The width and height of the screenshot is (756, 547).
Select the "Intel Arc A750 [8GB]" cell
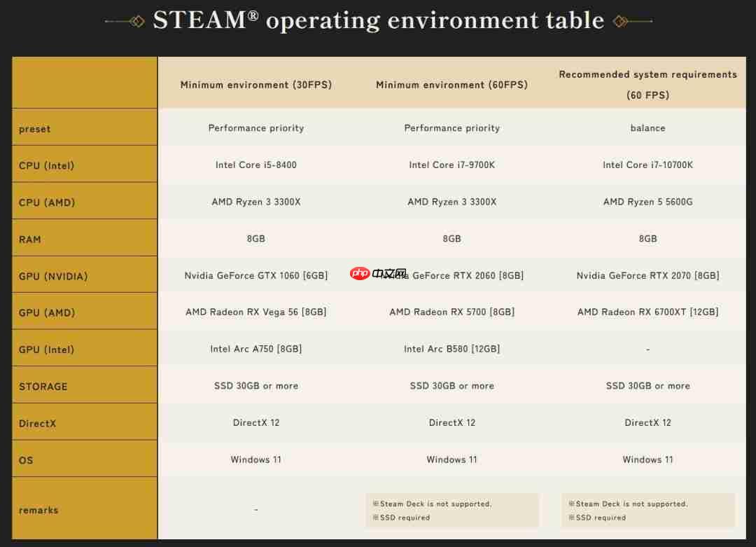tap(256, 349)
